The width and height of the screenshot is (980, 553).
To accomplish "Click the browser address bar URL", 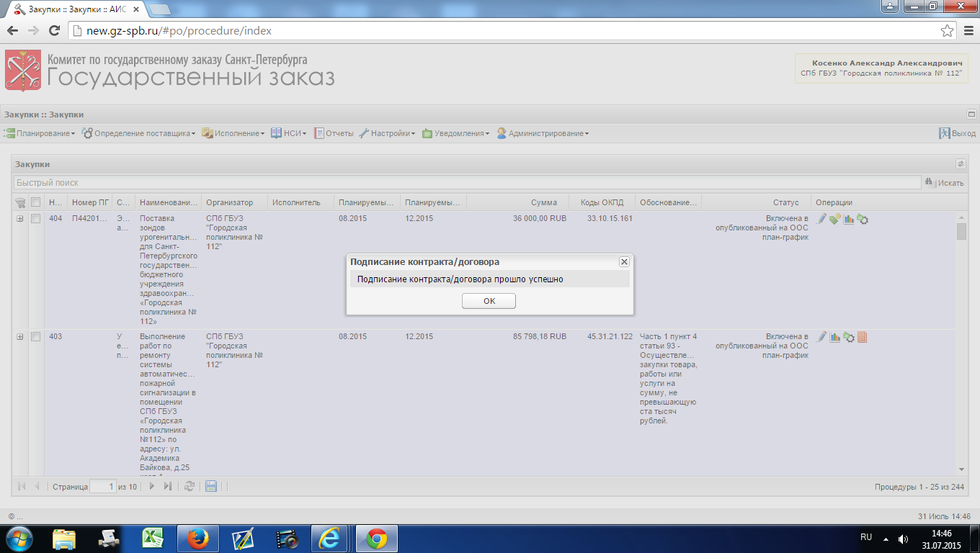I will tap(179, 31).
